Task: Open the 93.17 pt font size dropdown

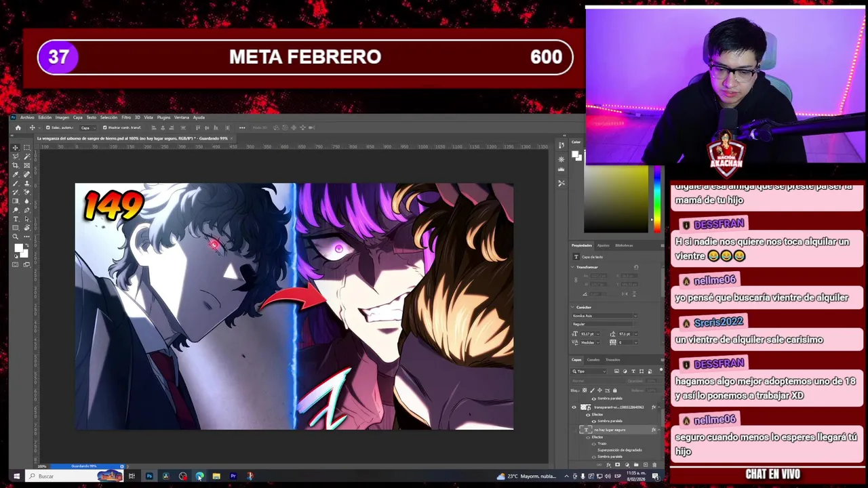Action: (x=598, y=334)
